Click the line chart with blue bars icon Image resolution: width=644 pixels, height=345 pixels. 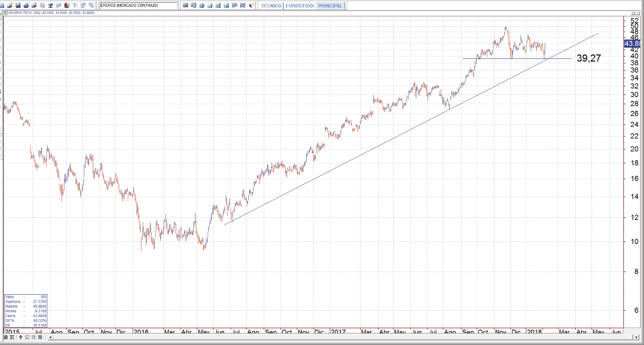[219, 6]
